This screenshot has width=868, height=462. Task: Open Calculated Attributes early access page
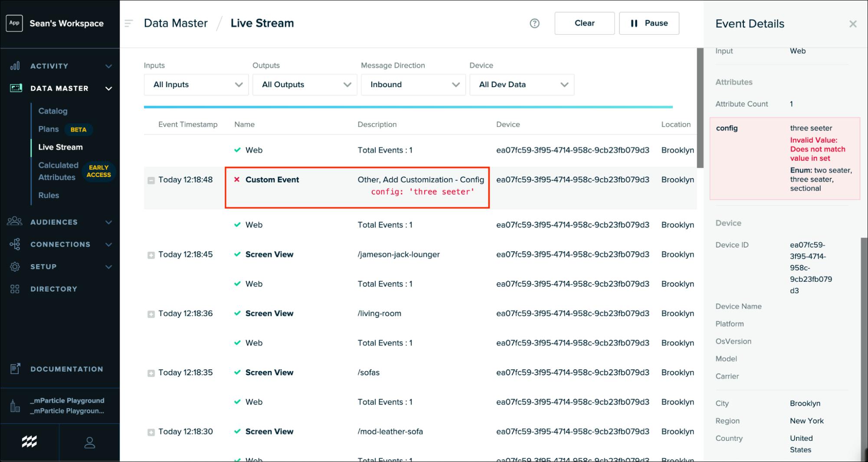(58, 171)
